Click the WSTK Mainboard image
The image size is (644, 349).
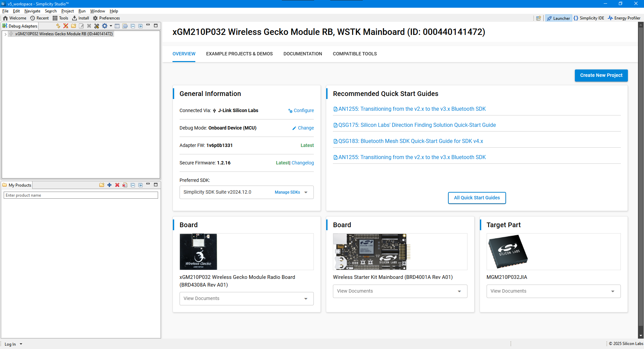pyautogui.click(x=372, y=252)
